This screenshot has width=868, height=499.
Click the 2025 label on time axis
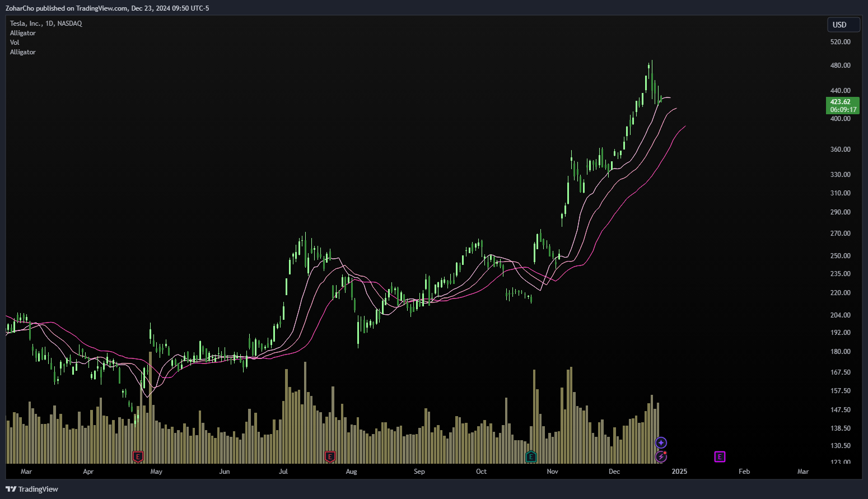tap(679, 472)
